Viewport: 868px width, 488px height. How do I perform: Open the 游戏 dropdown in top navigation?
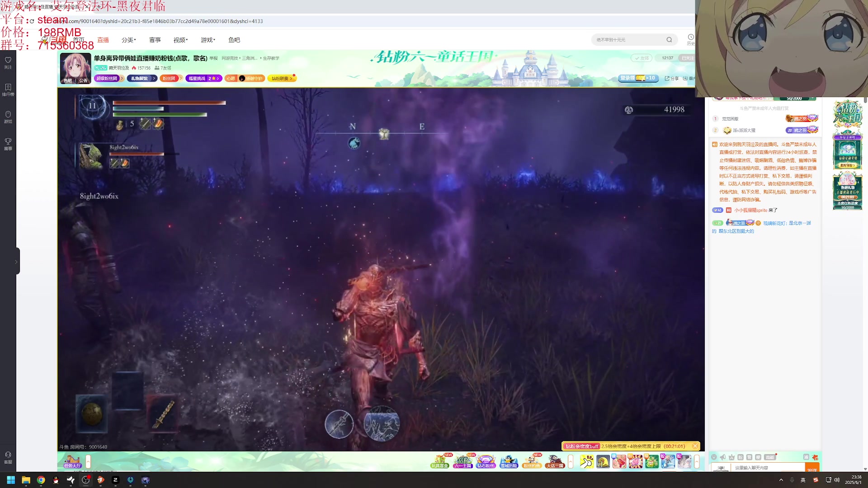click(x=208, y=40)
